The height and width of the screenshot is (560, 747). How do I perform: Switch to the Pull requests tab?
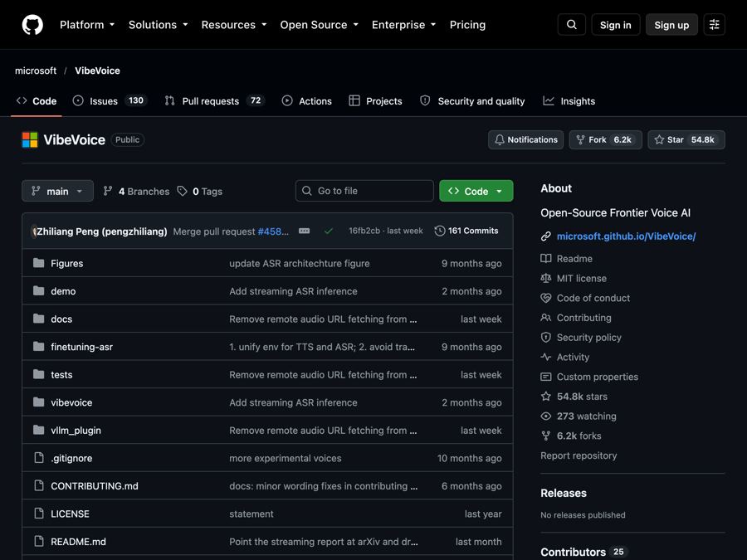coord(215,101)
